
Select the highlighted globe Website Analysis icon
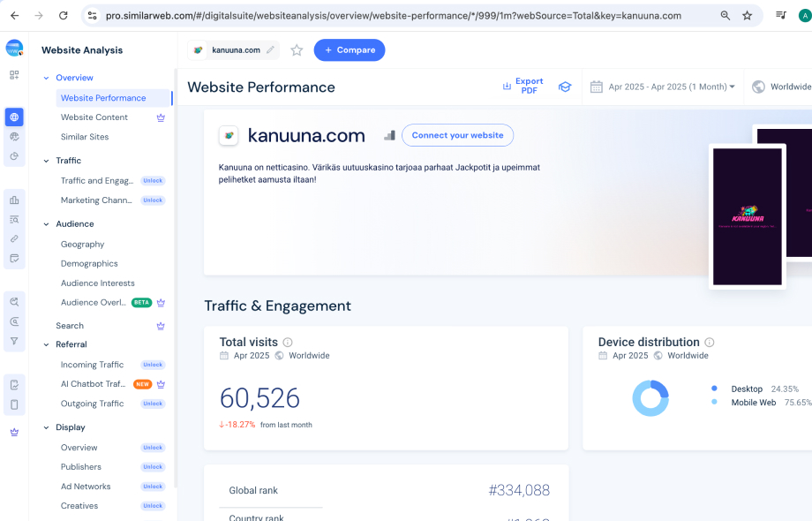point(14,117)
